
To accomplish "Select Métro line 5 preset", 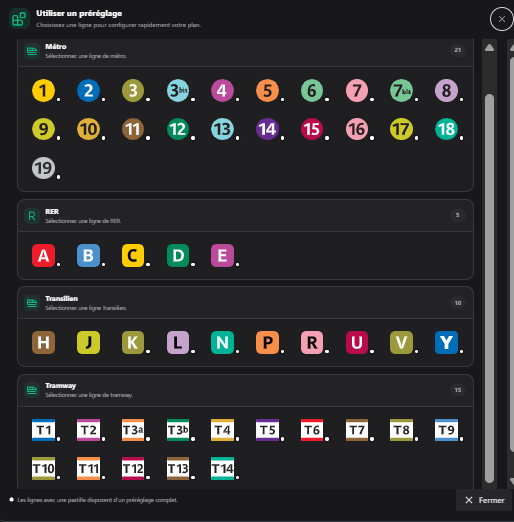I will tap(267, 90).
